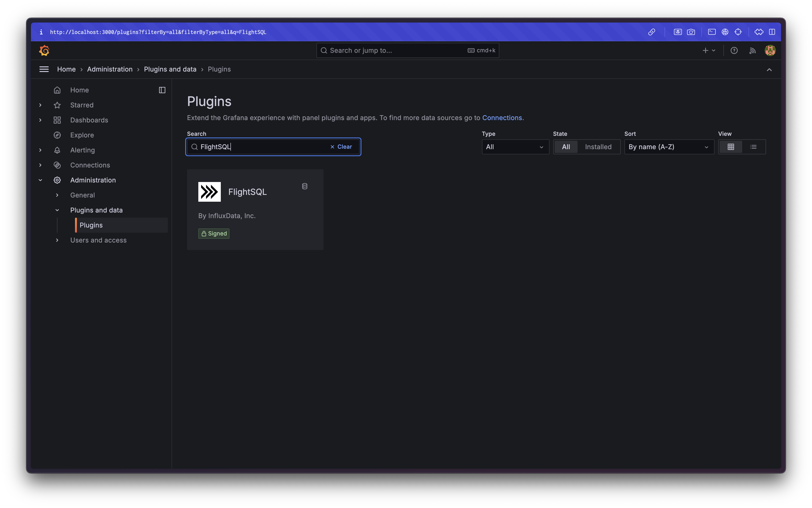Open the Sort by name dropdown

click(669, 147)
